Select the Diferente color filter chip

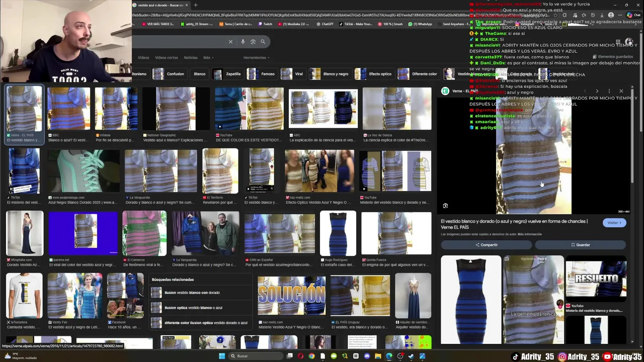pyautogui.click(x=419, y=74)
